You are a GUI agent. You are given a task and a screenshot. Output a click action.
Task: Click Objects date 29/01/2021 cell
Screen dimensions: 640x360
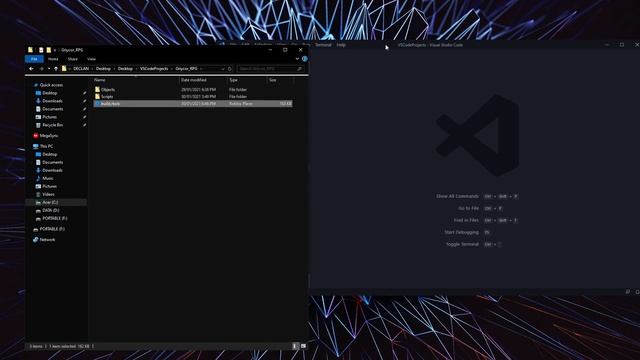[198, 90]
